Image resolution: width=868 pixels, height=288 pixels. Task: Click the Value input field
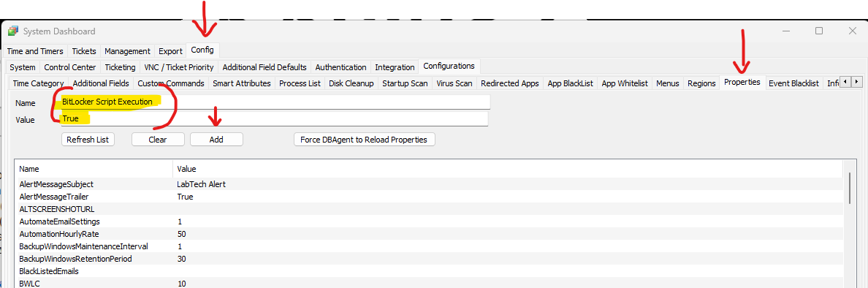point(274,118)
